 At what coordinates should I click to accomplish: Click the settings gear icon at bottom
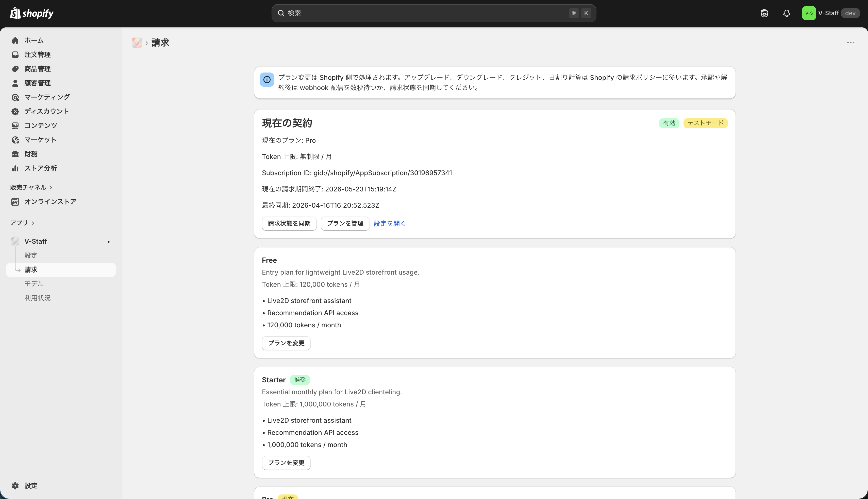coord(15,486)
